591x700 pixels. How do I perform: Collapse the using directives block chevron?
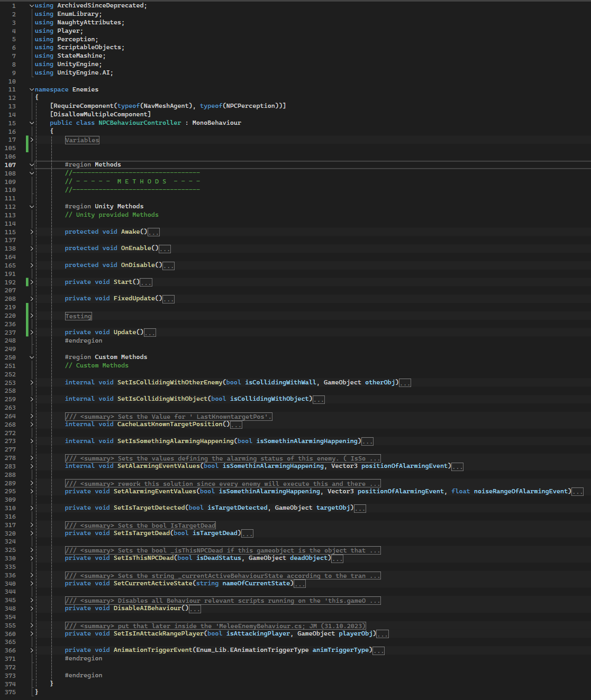coord(32,5)
